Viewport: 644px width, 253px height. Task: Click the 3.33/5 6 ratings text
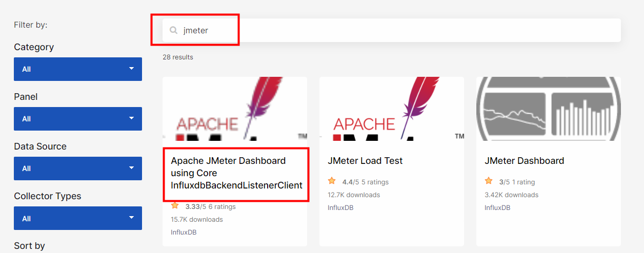click(x=210, y=206)
